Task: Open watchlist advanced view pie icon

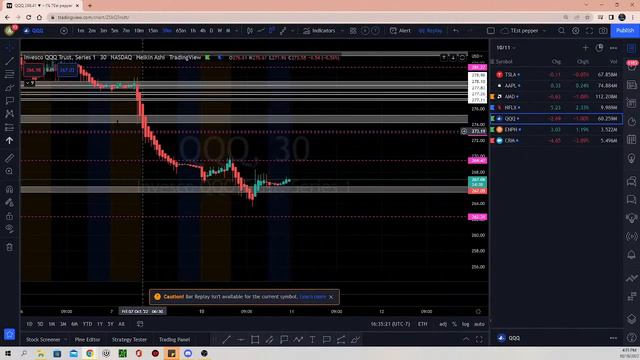Action: tap(599, 48)
